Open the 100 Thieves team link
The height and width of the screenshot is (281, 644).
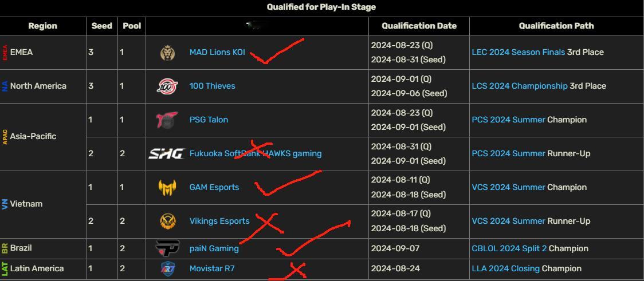pos(213,86)
